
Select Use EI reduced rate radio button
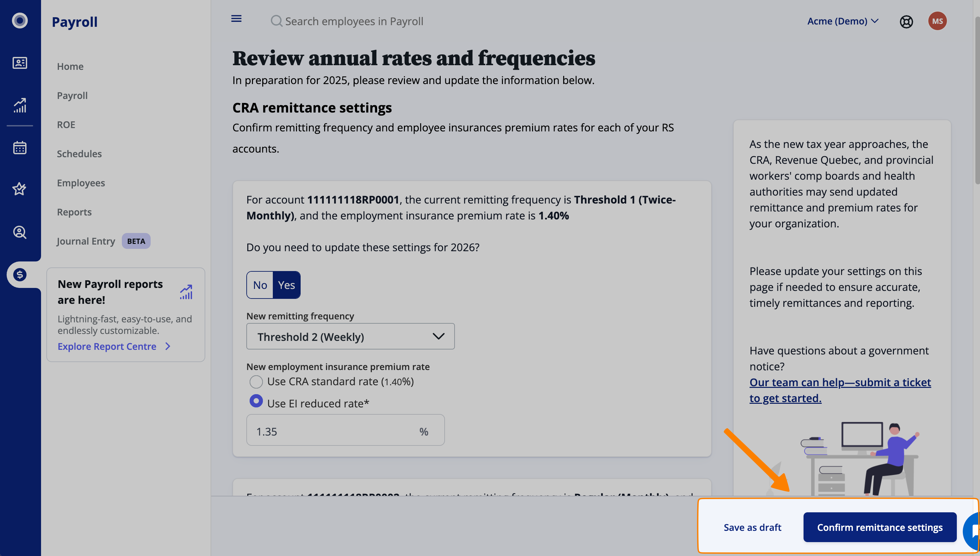(x=256, y=401)
